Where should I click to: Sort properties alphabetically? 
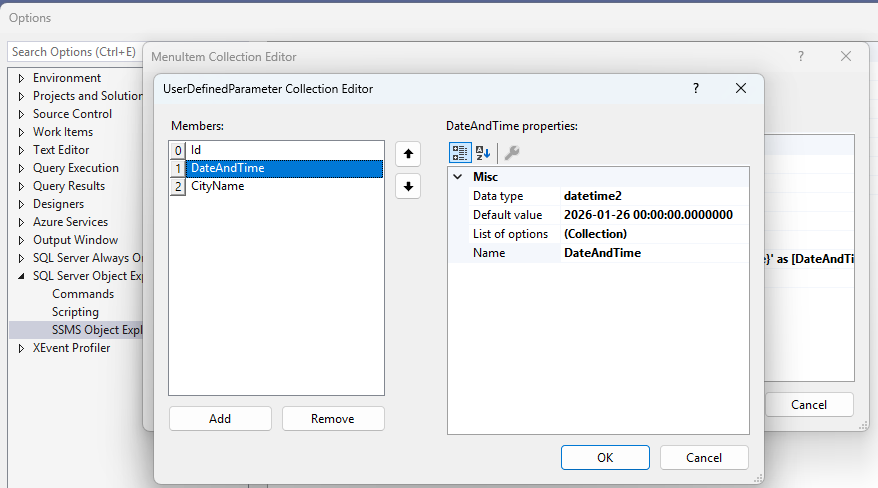coord(483,152)
